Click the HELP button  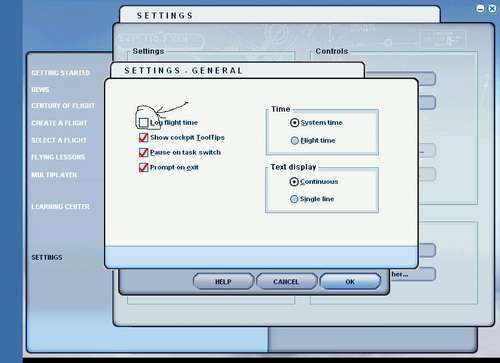click(x=223, y=282)
